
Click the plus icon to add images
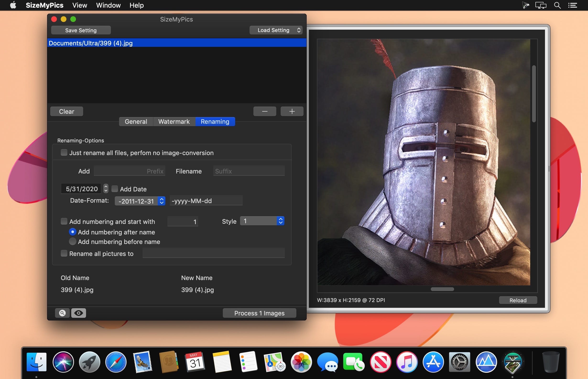tap(292, 112)
